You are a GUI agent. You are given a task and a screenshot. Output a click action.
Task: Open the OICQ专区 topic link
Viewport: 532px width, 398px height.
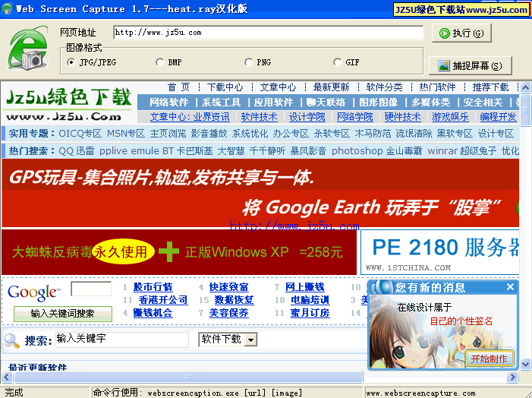(80, 134)
